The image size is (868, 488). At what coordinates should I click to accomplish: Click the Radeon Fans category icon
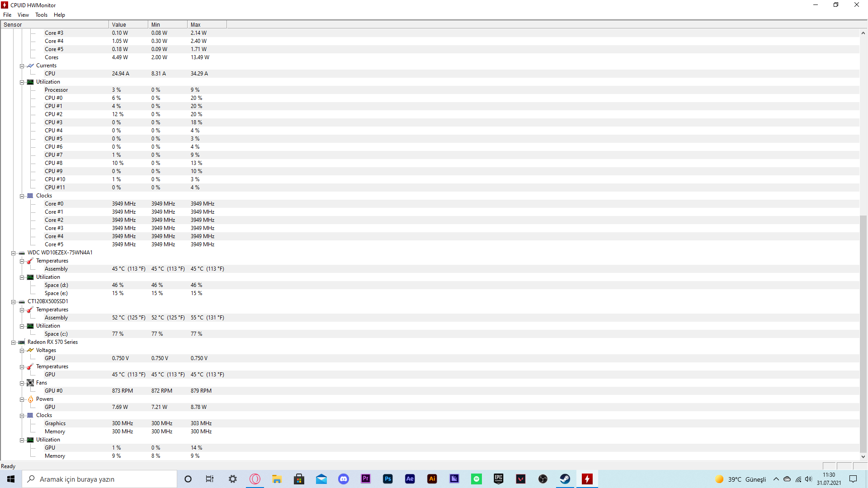point(30,383)
